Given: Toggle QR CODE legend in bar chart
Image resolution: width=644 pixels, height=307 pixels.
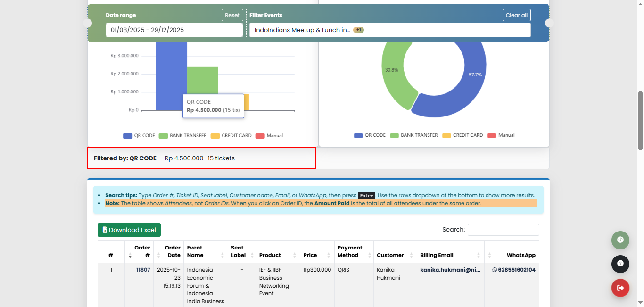Looking at the screenshot, I should tap(139, 136).
